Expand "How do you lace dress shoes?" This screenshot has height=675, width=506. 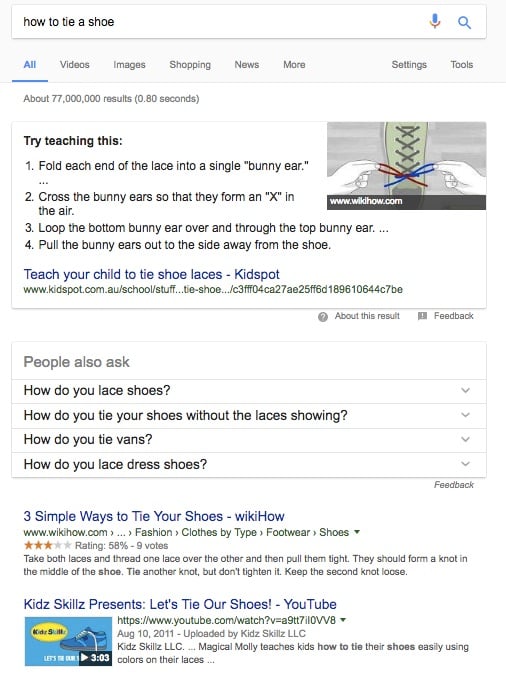point(249,464)
